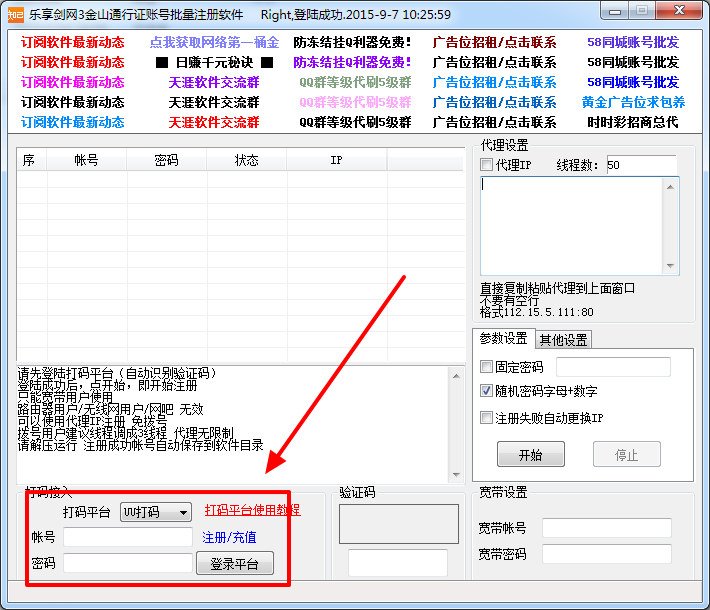Click the app icon in title bar

click(x=15, y=14)
